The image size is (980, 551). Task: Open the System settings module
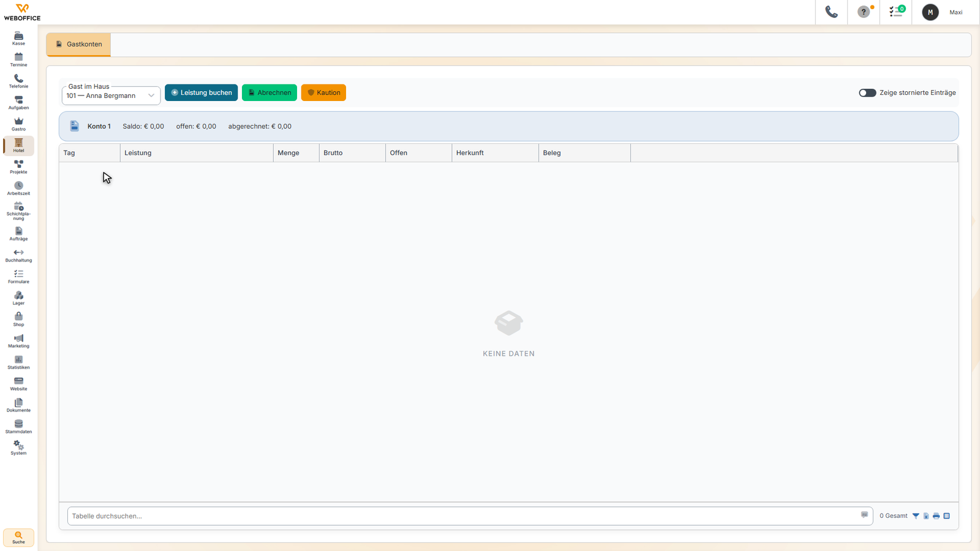(x=18, y=448)
